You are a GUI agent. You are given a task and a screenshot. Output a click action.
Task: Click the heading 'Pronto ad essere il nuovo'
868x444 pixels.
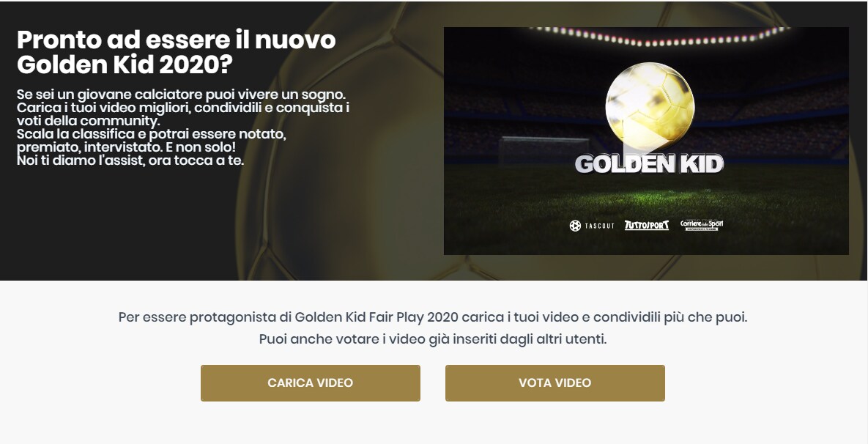176,40
